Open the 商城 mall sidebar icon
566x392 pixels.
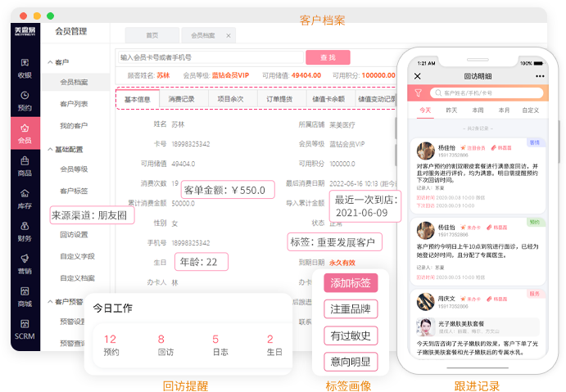click(x=25, y=296)
